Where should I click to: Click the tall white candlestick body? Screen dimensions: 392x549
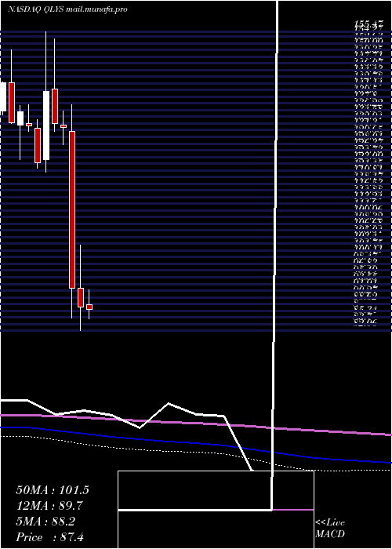pos(46,125)
